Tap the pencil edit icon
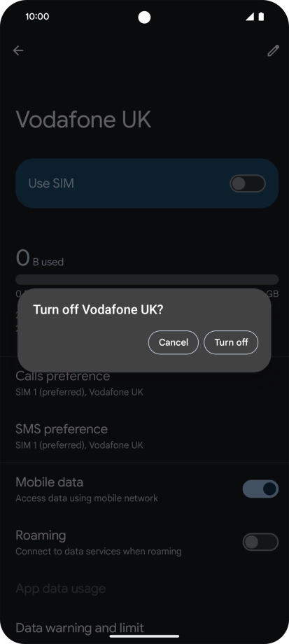Image resolution: width=289 pixels, height=644 pixels. [x=273, y=50]
